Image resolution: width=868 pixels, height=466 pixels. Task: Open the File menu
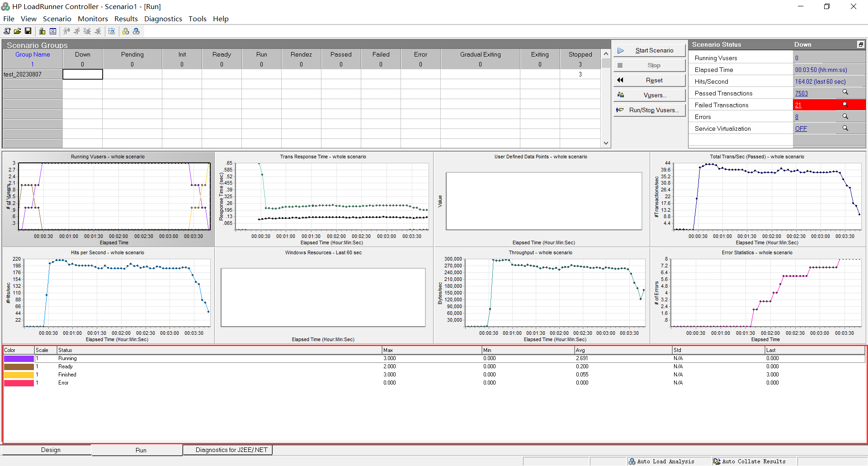tap(9, 19)
